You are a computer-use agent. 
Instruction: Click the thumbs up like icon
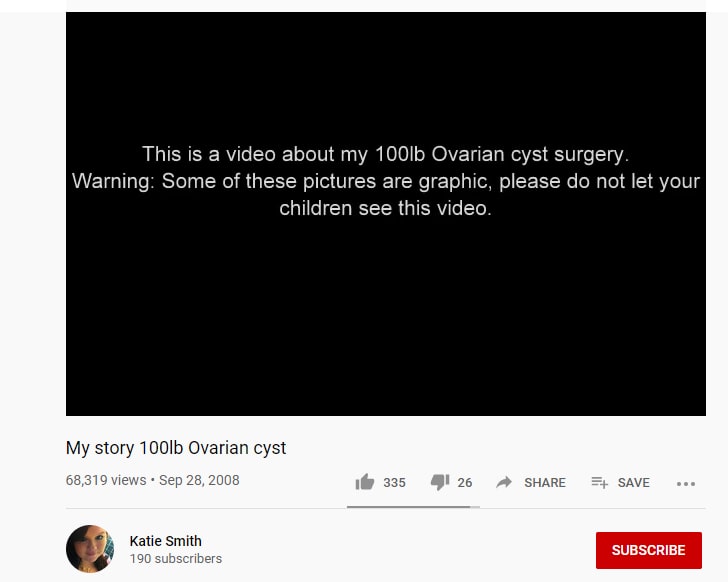click(365, 482)
